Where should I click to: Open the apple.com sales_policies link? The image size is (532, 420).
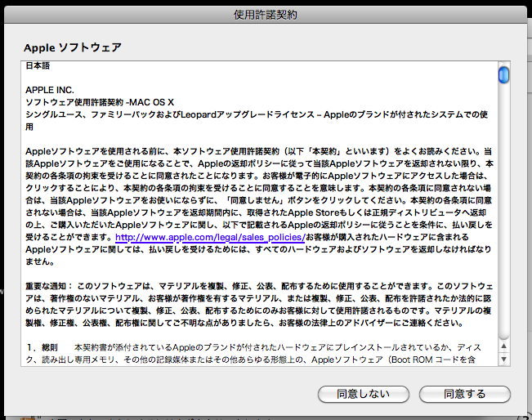(x=210, y=237)
